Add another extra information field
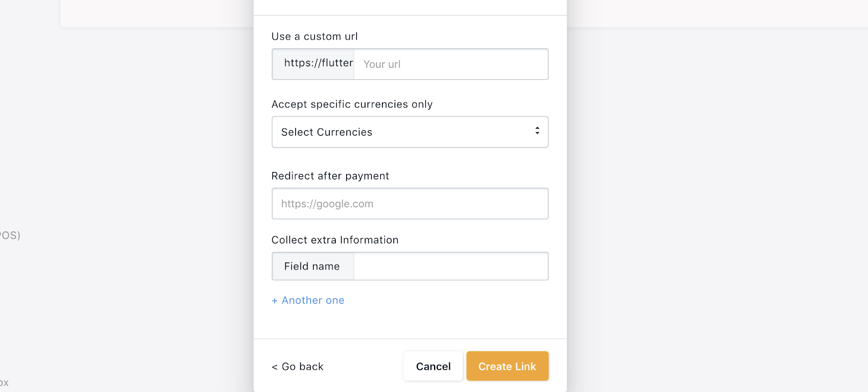 [312, 300]
